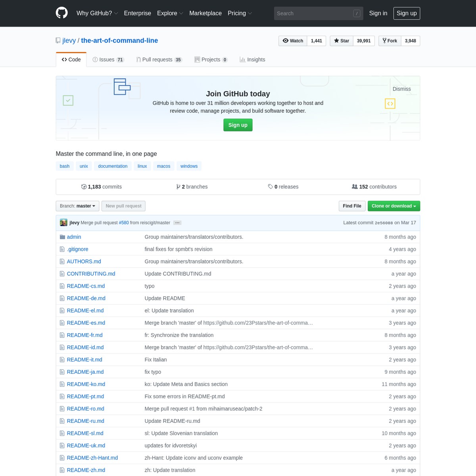This screenshot has height=476, width=476.
Task: Switch to the Issues tab
Action: pos(108,59)
